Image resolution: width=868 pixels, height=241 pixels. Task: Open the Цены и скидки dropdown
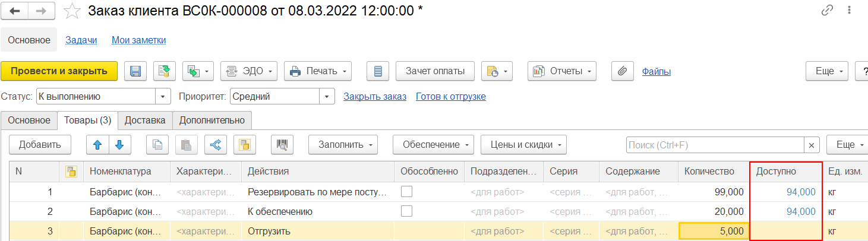point(523,144)
